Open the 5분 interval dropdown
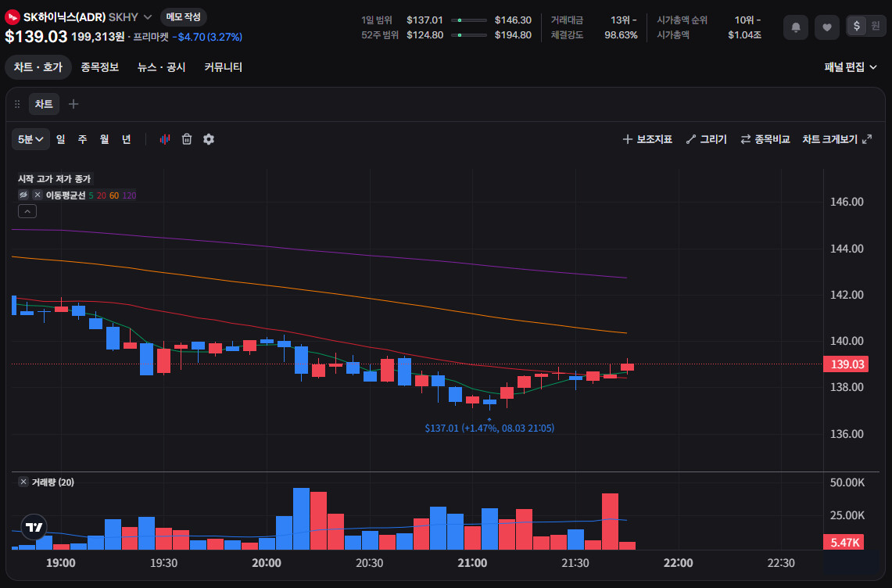 [x=30, y=139]
